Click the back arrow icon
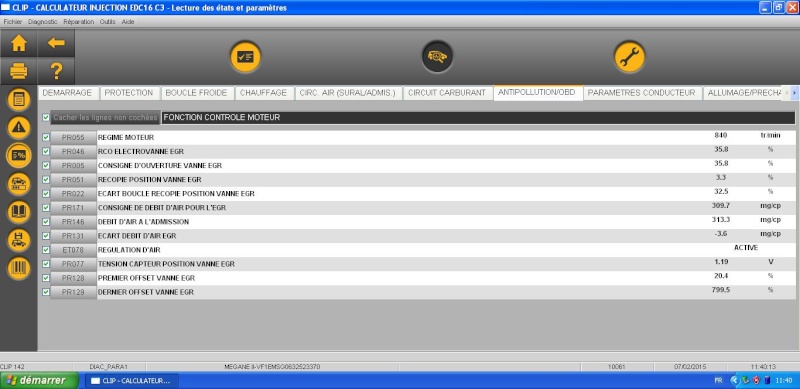 coord(56,43)
